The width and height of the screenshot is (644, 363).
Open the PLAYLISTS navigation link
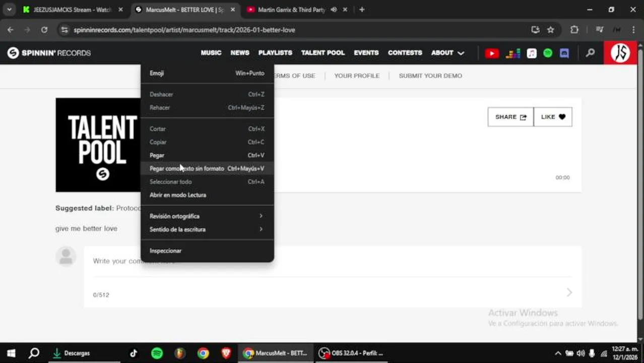tap(275, 53)
